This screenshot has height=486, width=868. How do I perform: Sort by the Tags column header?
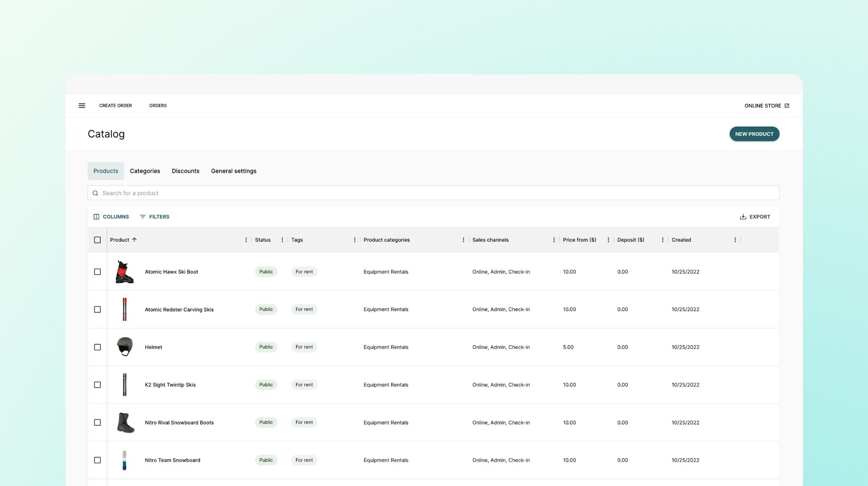click(297, 240)
